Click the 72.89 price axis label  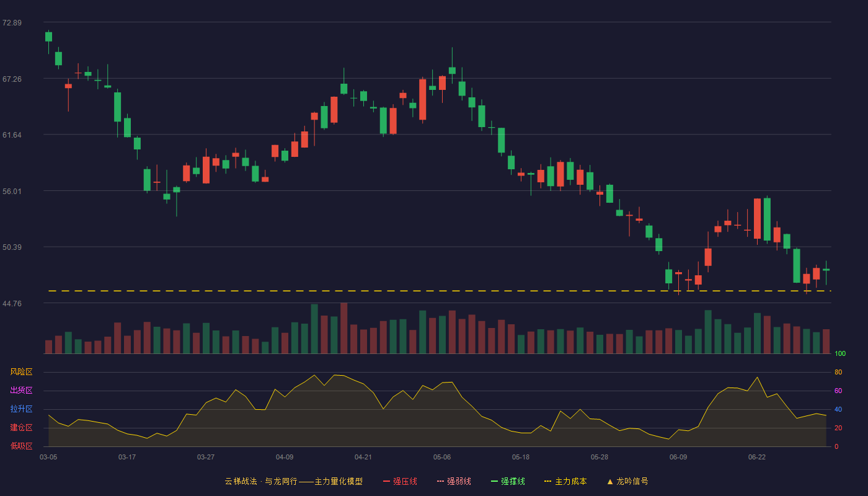click(12, 23)
